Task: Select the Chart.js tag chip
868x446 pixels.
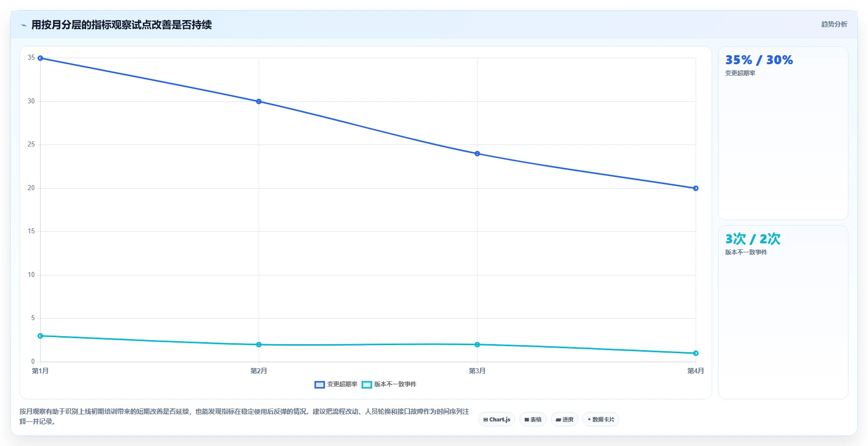Action: pos(497,419)
